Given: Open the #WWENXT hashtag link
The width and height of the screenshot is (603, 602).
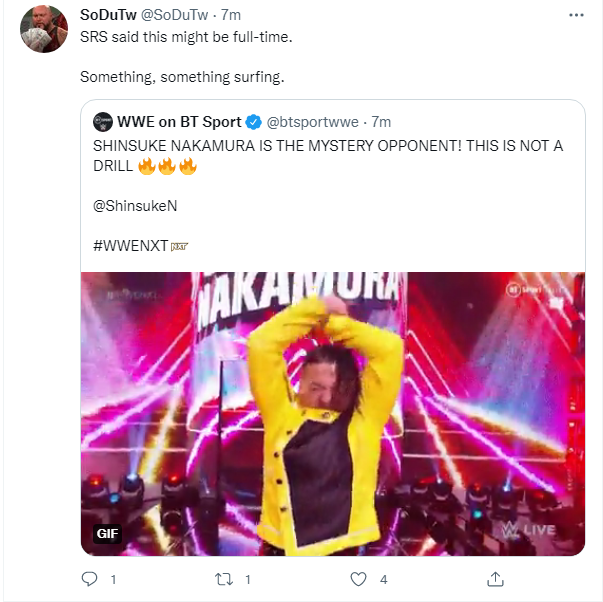Looking at the screenshot, I should (x=130, y=245).
